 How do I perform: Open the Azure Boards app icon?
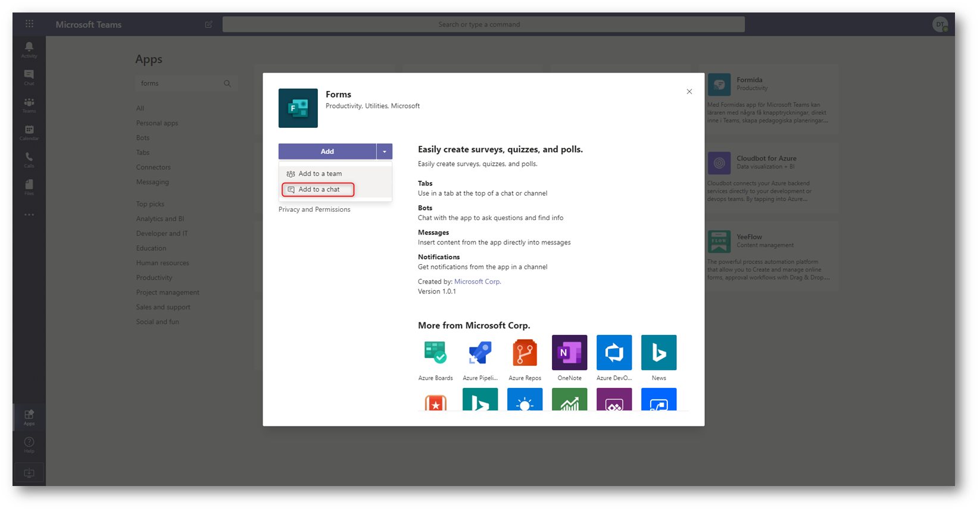pos(436,352)
